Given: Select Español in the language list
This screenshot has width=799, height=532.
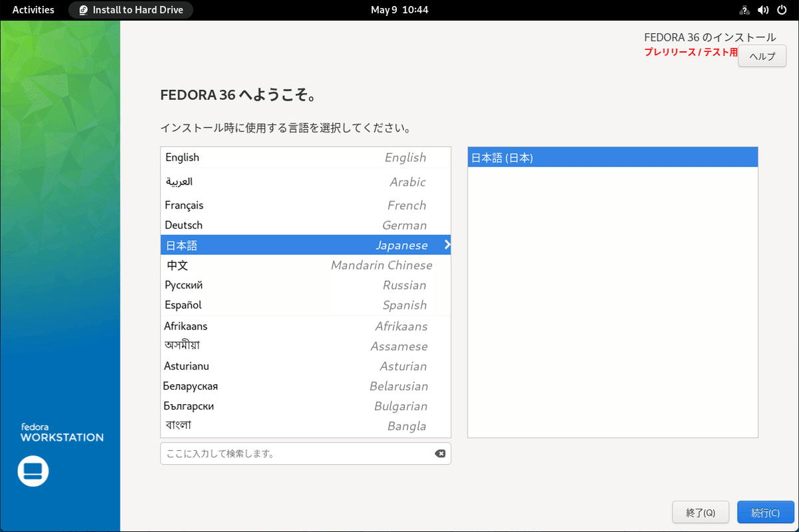Looking at the screenshot, I should tap(306, 305).
